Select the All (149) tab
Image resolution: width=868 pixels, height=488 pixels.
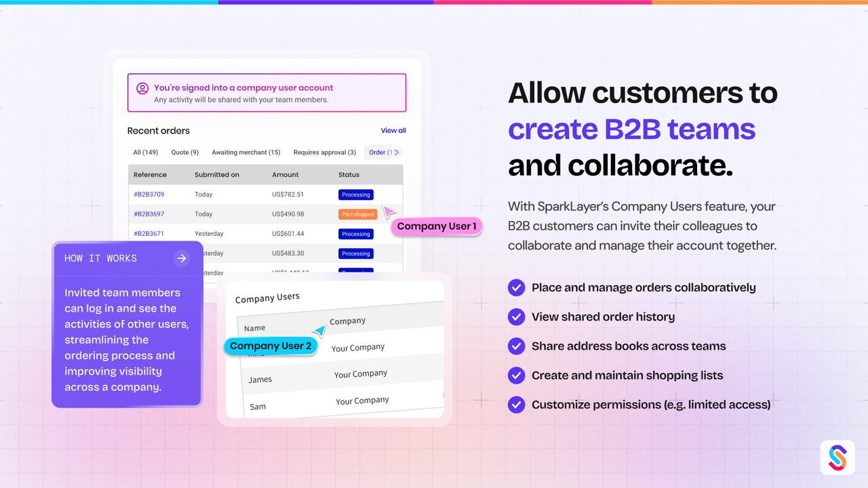[146, 152]
